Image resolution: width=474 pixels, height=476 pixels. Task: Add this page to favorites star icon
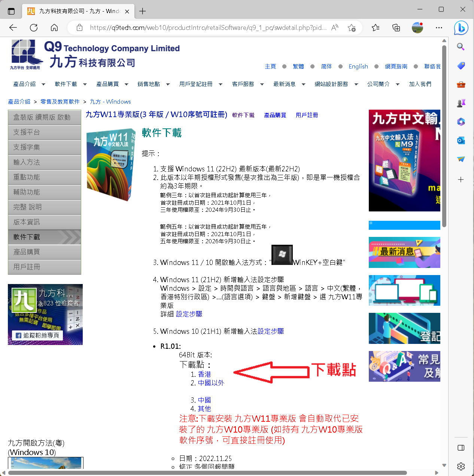352,27
